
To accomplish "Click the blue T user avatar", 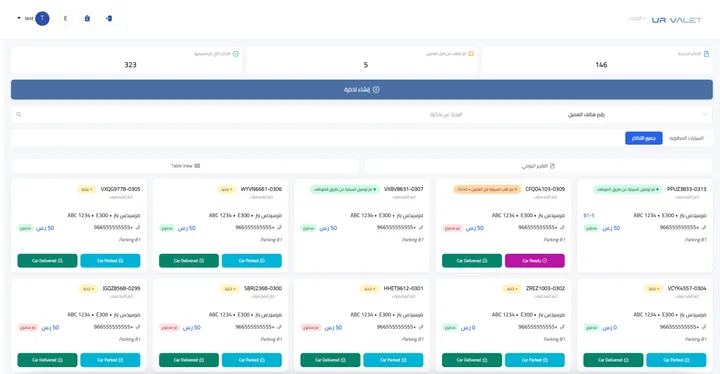I will click(42, 18).
